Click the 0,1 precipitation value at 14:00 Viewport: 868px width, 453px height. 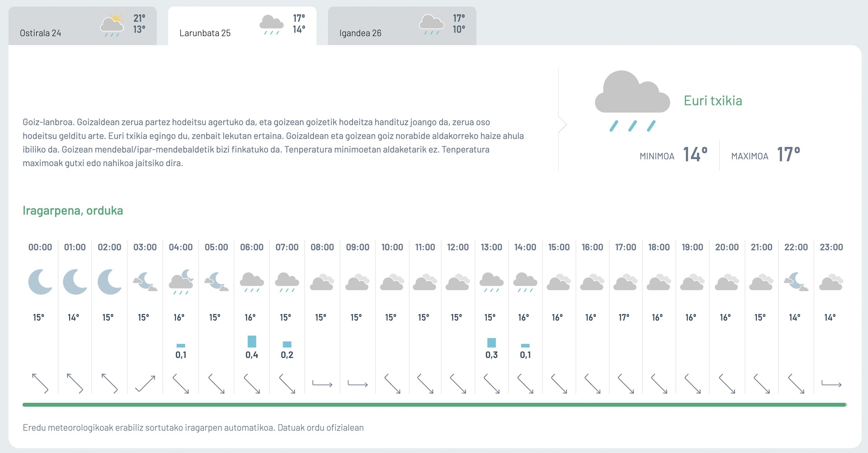tap(525, 355)
